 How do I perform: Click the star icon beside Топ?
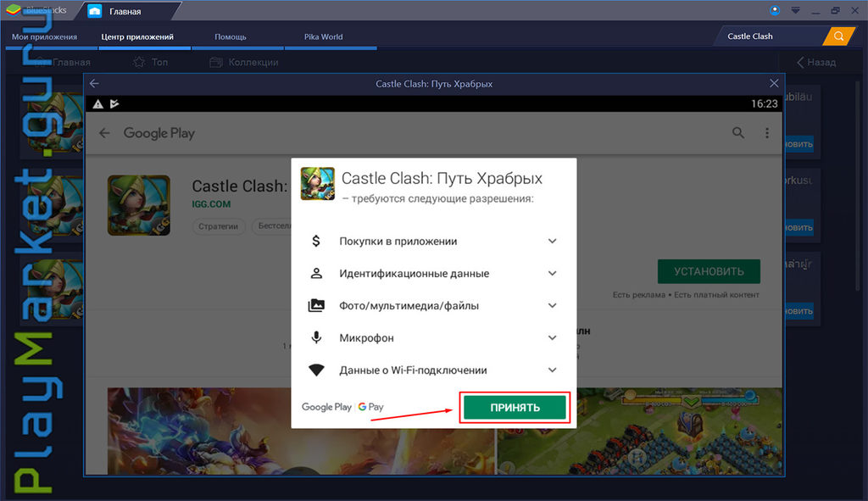tap(139, 62)
